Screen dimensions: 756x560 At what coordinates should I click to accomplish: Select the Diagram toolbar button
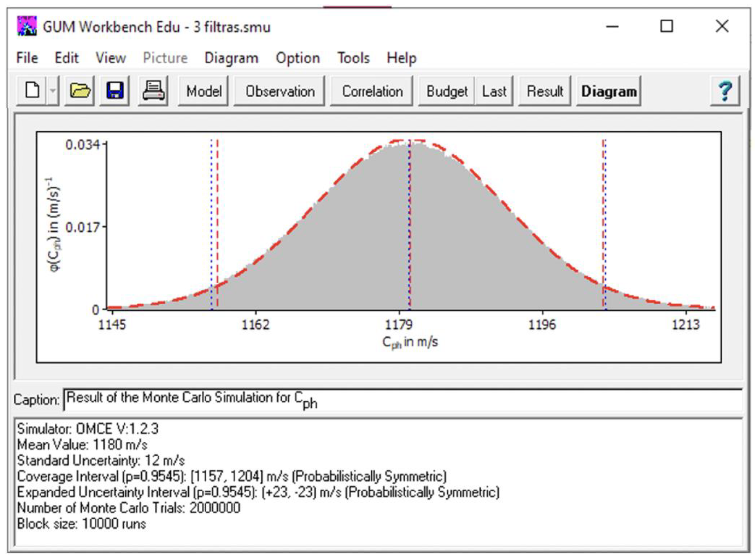point(609,91)
